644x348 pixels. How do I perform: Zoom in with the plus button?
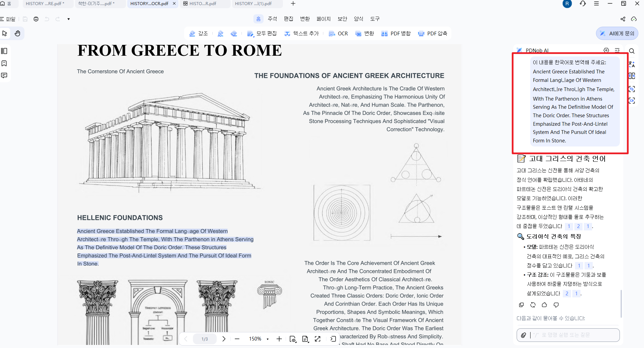coord(279,339)
